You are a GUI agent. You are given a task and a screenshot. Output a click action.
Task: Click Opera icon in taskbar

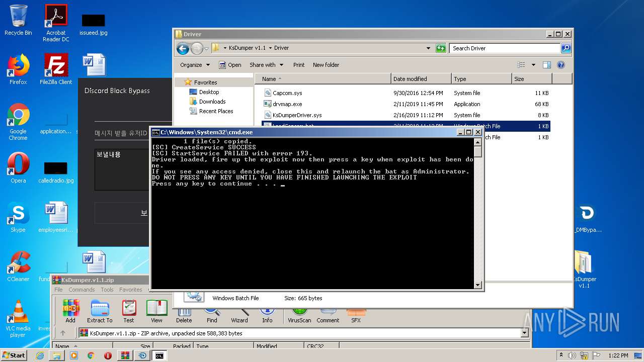point(108,355)
